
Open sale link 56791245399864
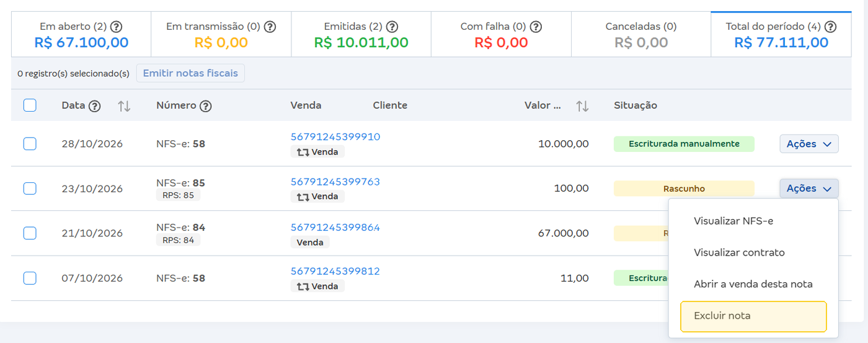tap(335, 228)
